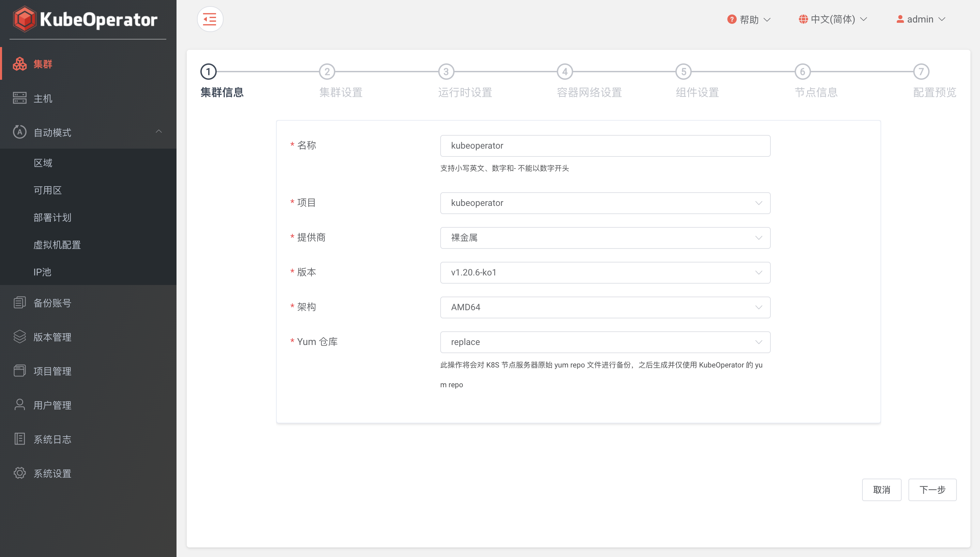The height and width of the screenshot is (557, 980).
Task: Select the 版本管理 sidebar icon
Action: pos(20,337)
